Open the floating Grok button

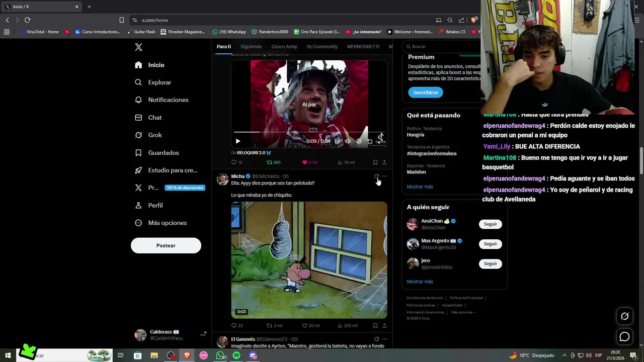[624, 316]
